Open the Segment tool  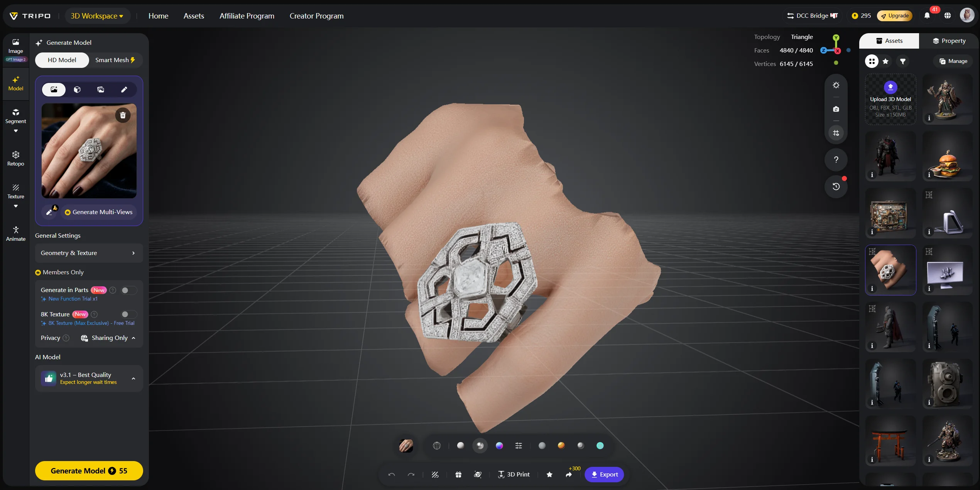click(x=15, y=116)
